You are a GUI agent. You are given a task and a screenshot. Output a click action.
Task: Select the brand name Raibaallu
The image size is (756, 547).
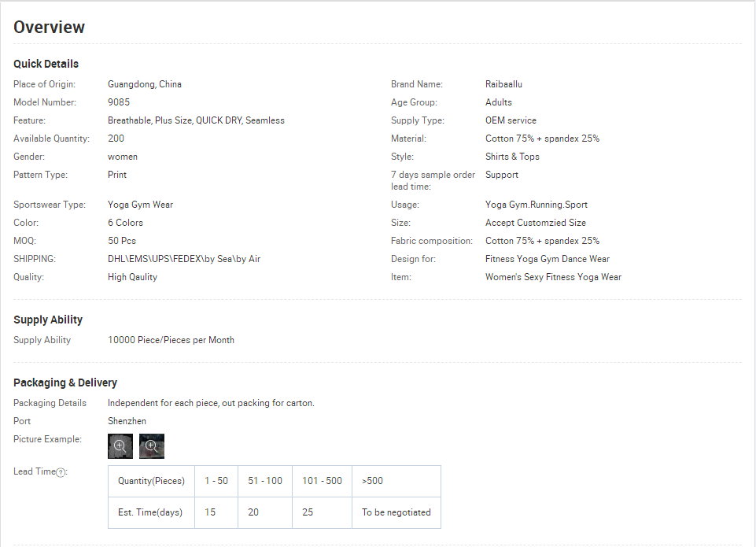[x=503, y=84]
